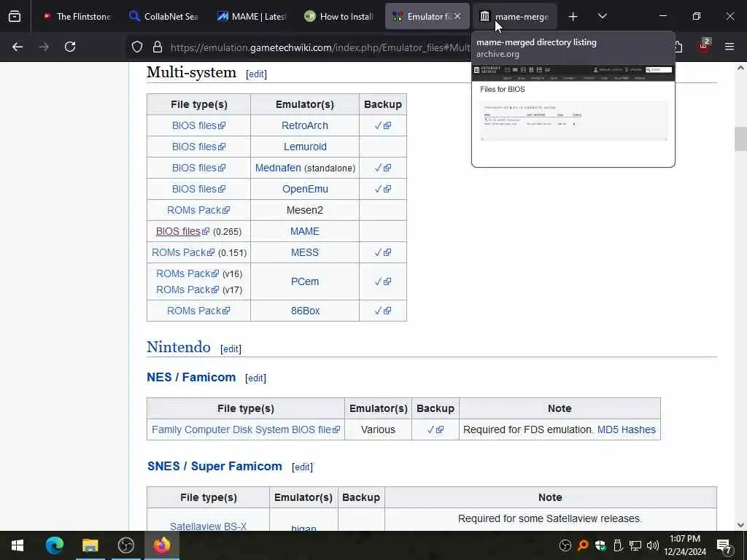Open File Explorer from taskbar

tap(90, 545)
